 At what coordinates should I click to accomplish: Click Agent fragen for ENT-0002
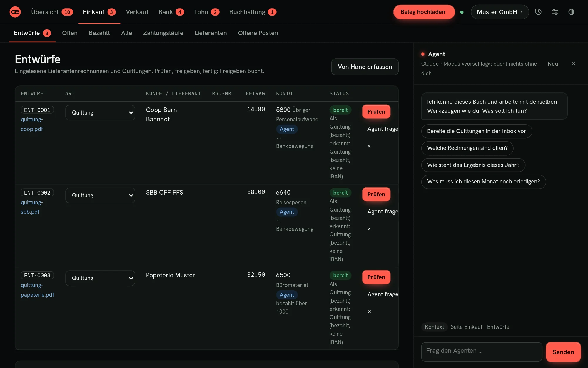tap(383, 211)
